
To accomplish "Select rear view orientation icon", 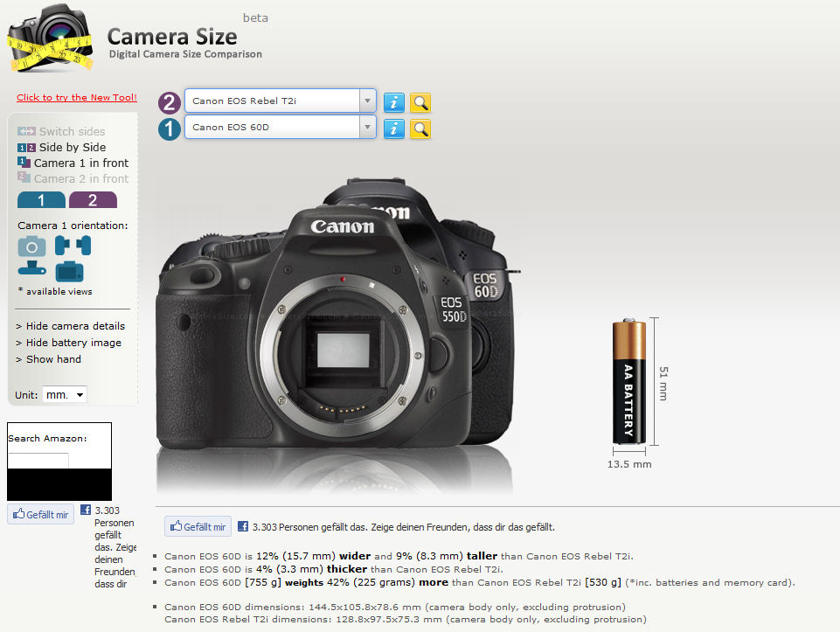I will [69, 272].
